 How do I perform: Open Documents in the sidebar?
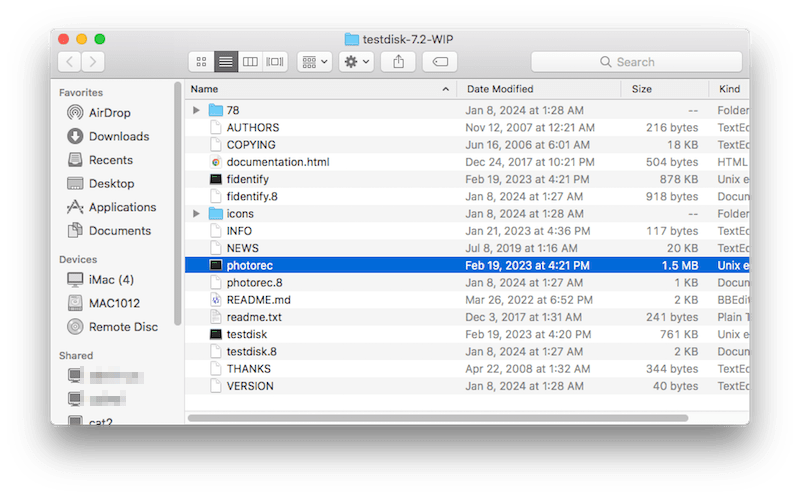click(109, 231)
